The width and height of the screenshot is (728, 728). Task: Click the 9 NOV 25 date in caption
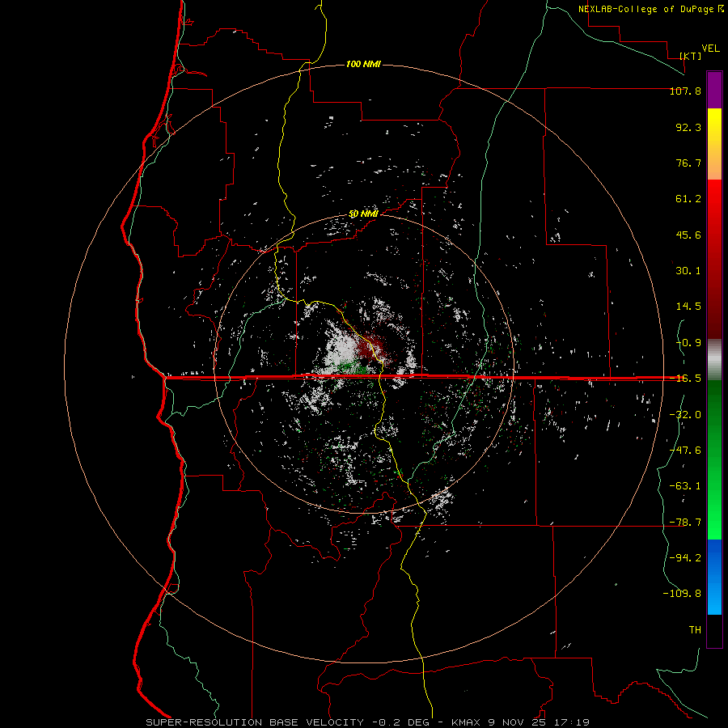pyautogui.click(x=518, y=722)
